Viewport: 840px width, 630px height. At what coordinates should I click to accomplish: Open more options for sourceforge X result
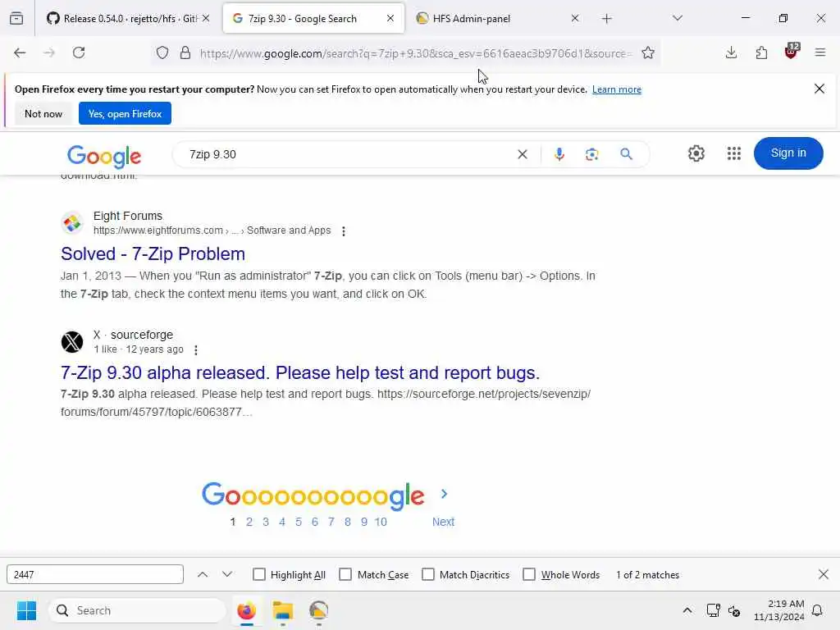click(x=196, y=349)
